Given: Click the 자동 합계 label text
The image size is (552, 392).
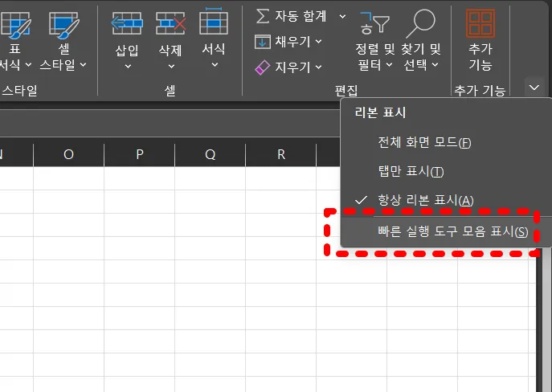Looking at the screenshot, I should coord(301,16).
